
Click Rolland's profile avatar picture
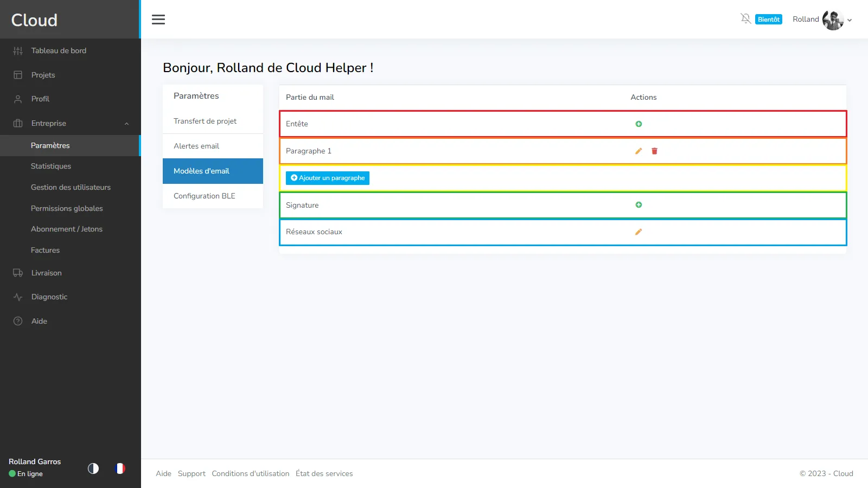click(833, 20)
